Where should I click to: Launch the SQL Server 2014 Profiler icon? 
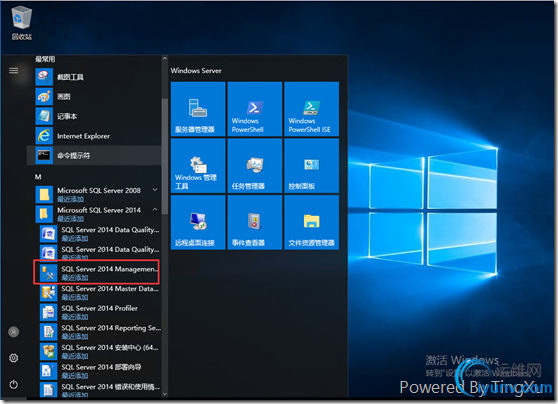48,312
